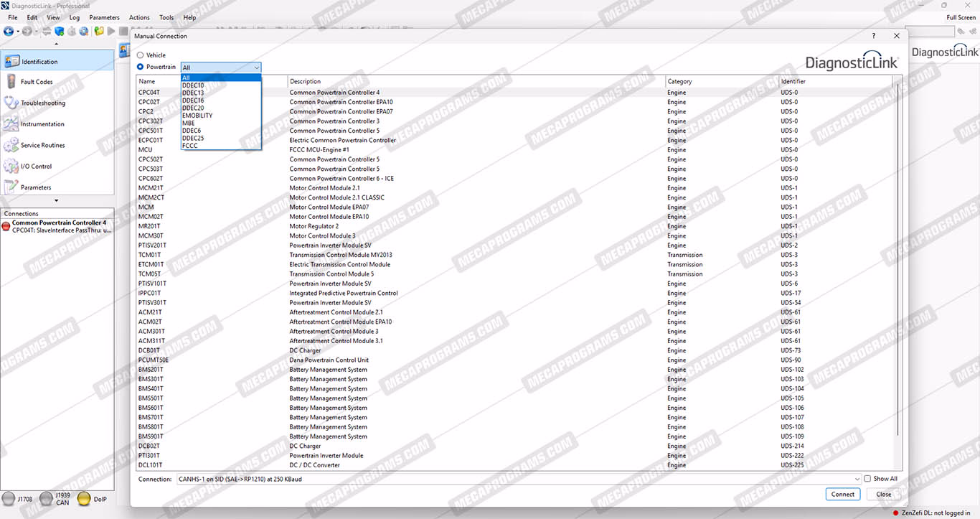Viewport: 980px width, 519px height.
Task: Open the I/O Control icon
Action: tap(11, 166)
